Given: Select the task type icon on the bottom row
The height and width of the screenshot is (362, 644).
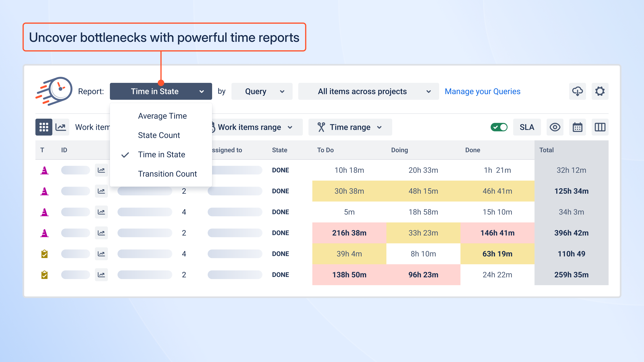Looking at the screenshot, I should point(44,275).
